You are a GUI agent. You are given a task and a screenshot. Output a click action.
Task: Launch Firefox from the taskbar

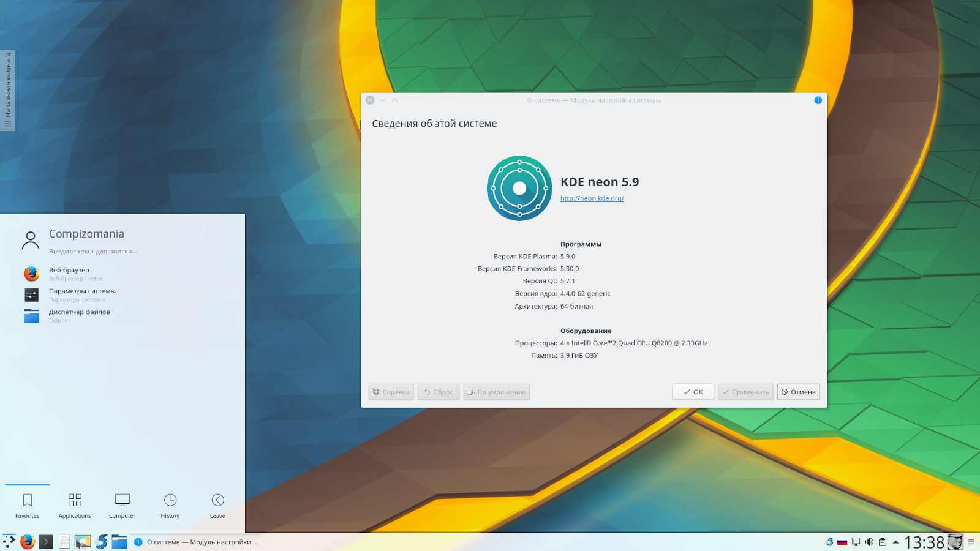27,541
